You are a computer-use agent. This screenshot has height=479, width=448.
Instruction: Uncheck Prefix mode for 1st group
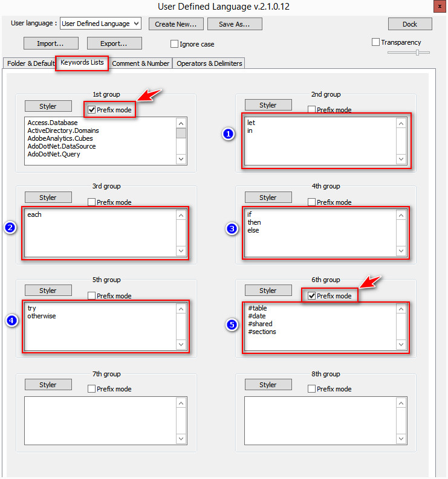92,110
